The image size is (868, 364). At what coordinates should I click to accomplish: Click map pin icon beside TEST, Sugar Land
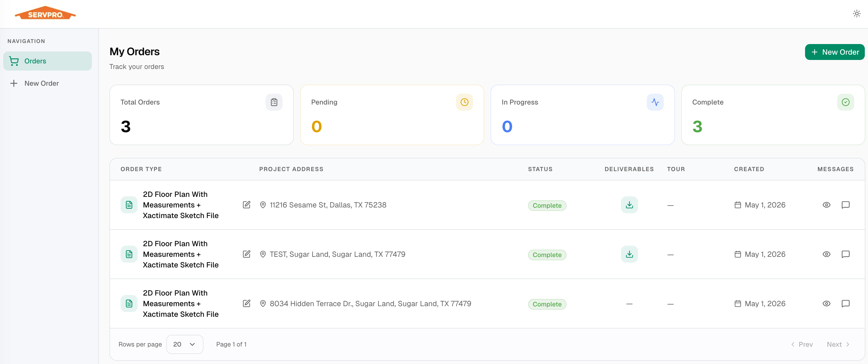(263, 254)
